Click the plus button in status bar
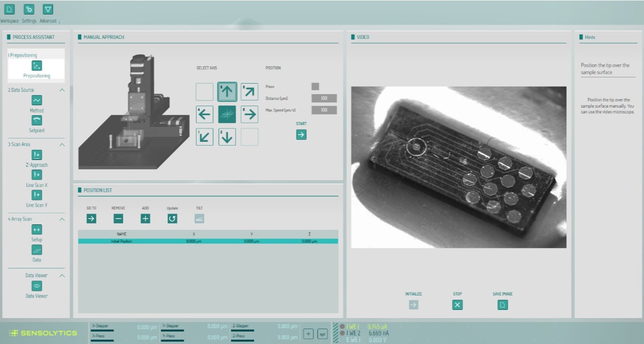The width and height of the screenshot is (644, 344). pyautogui.click(x=309, y=334)
